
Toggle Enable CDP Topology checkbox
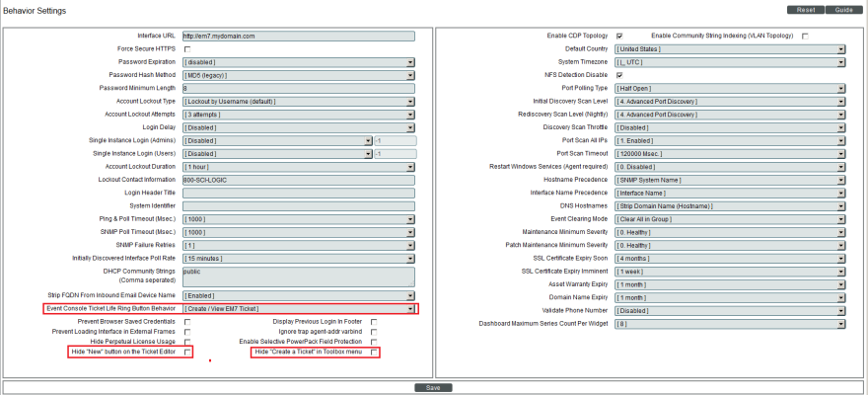coord(619,36)
